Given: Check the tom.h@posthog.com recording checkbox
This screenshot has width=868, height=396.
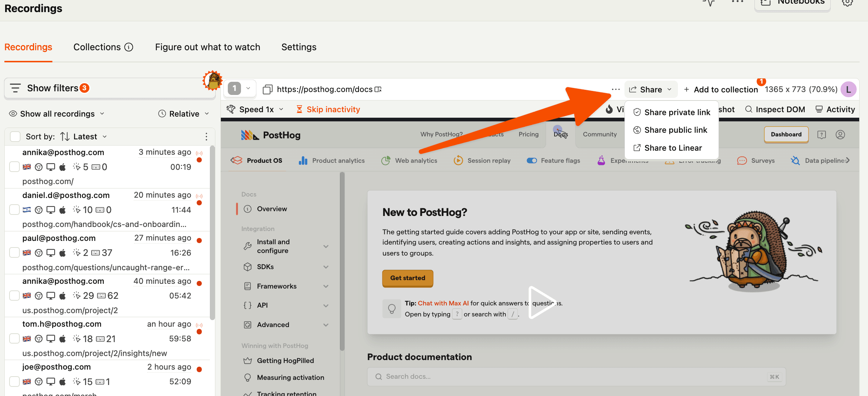Looking at the screenshot, I should [14, 338].
